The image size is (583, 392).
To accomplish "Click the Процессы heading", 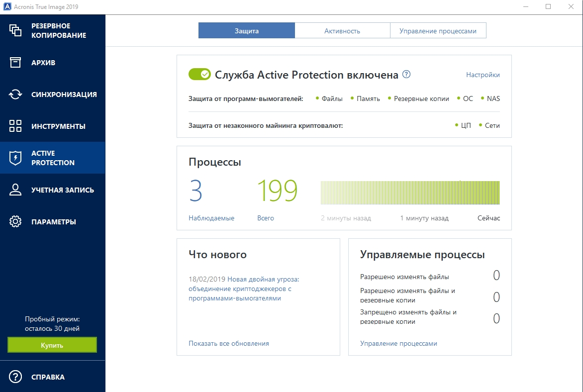I will (x=215, y=162).
